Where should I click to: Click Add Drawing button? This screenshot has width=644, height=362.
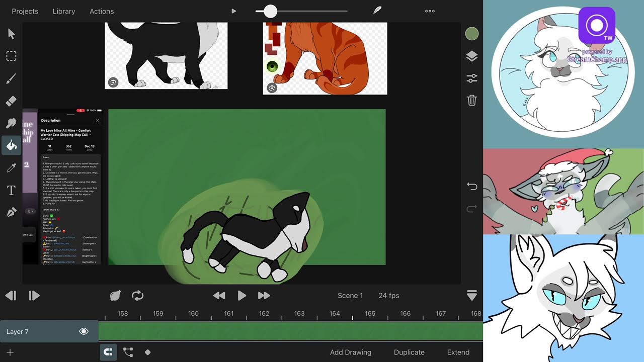pyautogui.click(x=351, y=352)
